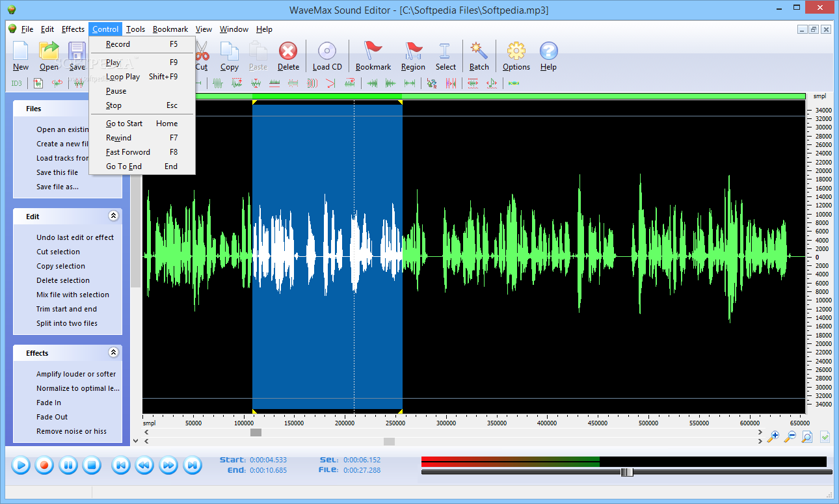Click the lower horizontal scrollbar's right arrow
The height and width of the screenshot is (504, 839).
pyautogui.click(x=760, y=441)
